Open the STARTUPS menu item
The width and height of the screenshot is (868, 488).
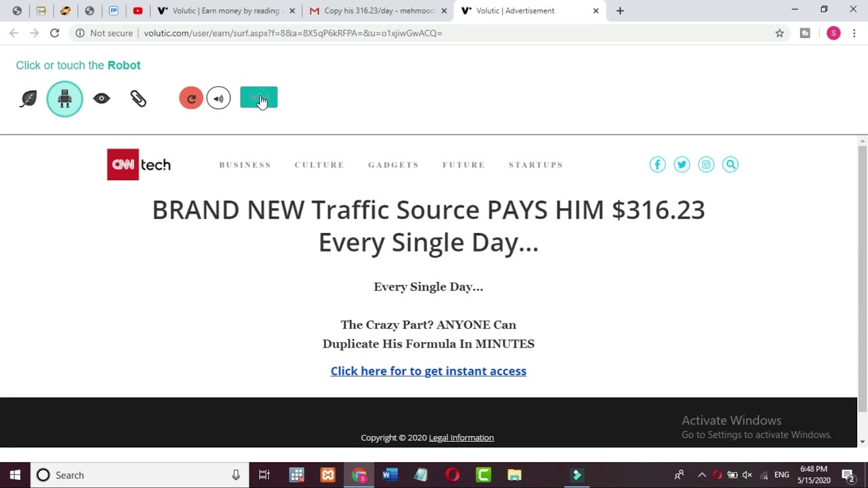coord(536,165)
